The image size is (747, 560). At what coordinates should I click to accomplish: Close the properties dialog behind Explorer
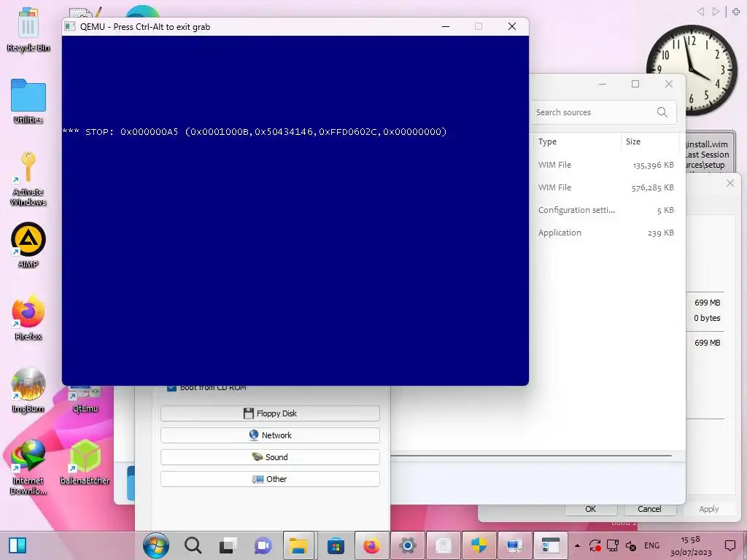tap(729, 183)
